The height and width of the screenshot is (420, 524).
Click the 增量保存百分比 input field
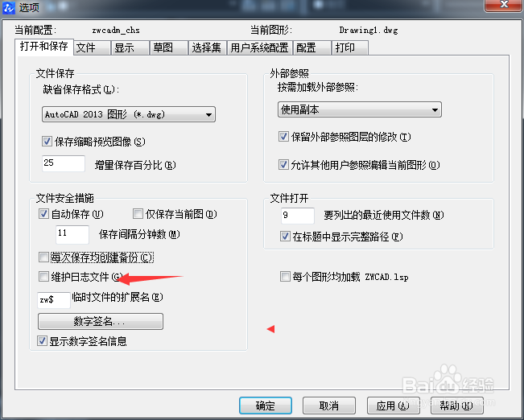(64, 163)
